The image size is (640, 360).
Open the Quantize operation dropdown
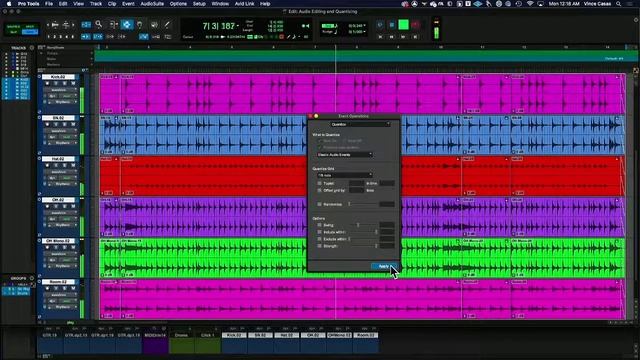click(x=360, y=124)
